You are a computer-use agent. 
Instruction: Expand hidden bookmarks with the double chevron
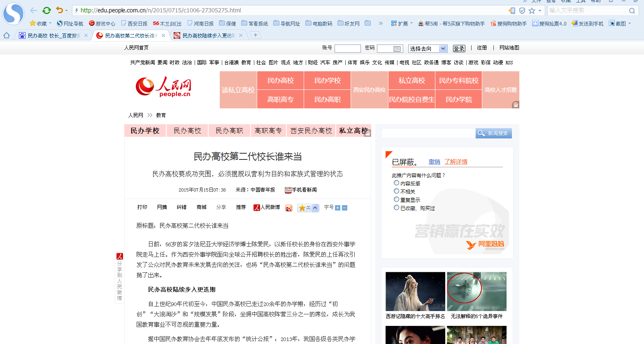pos(381,23)
